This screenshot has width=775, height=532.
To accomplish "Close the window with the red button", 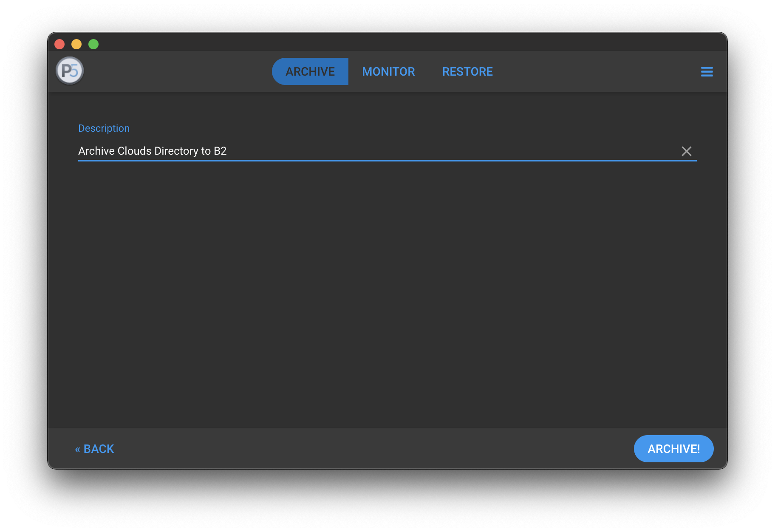I will click(59, 44).
